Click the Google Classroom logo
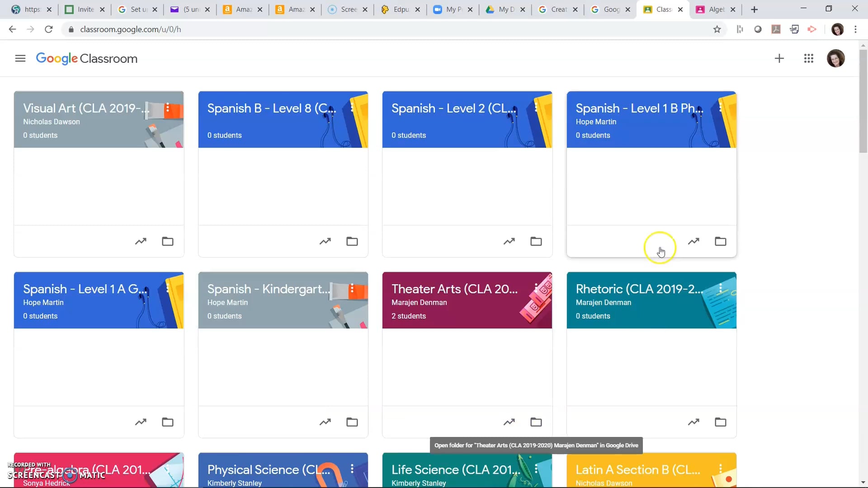This screenshot has height=488, width=868. pos(86,59)
